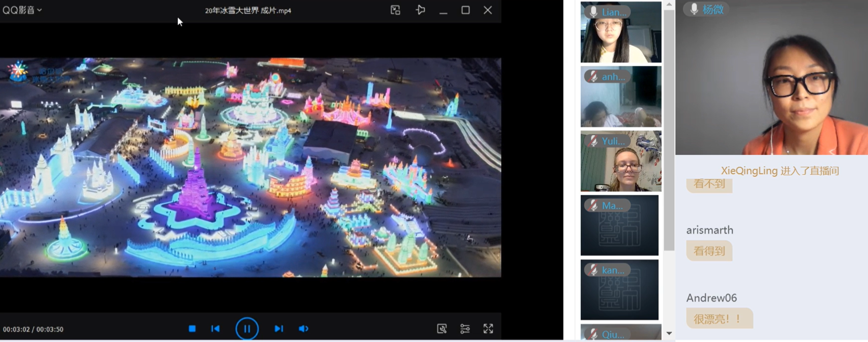Click the chat username Andrew06
Screen dimensions: 868x342
coord(712,298)
